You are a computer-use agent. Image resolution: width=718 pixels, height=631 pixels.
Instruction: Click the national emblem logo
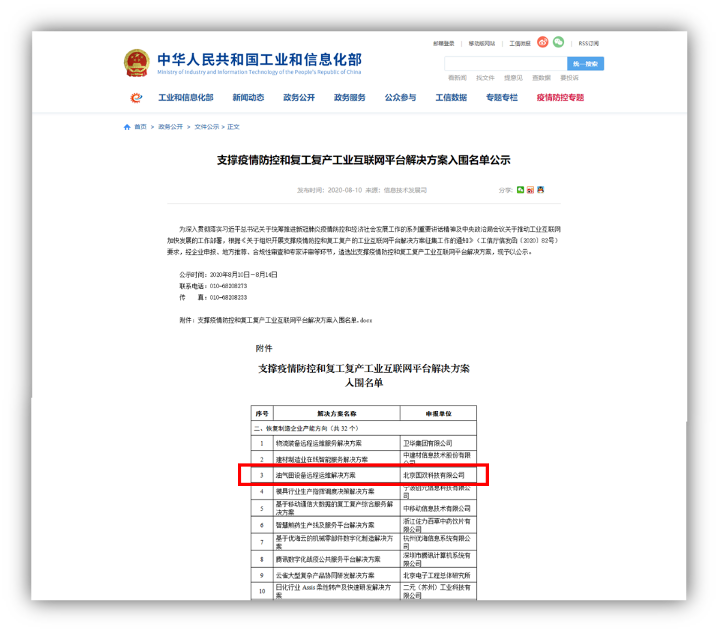[x=136, y=63]
